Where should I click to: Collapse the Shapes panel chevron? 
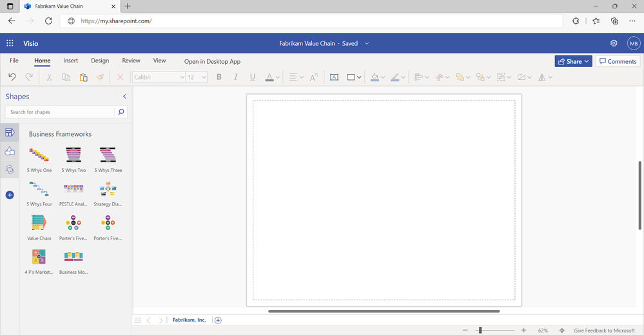click(x=124, y=97)
